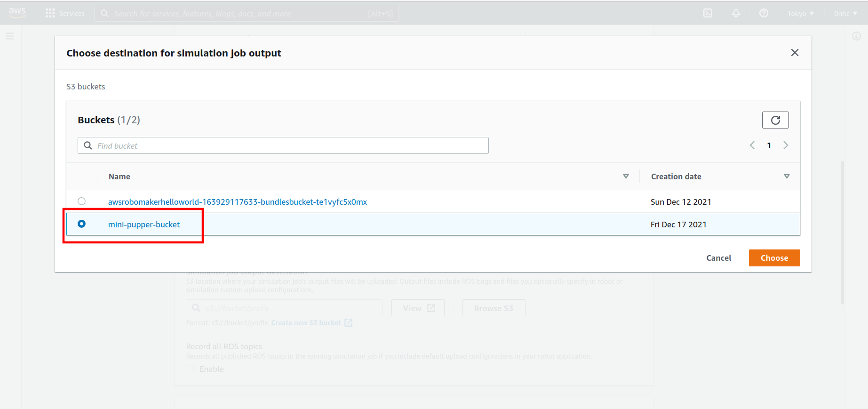Viewport: 868px width, 409px height.
Task: Open the left hamburger navigation menu
Action: coord(9,36)
